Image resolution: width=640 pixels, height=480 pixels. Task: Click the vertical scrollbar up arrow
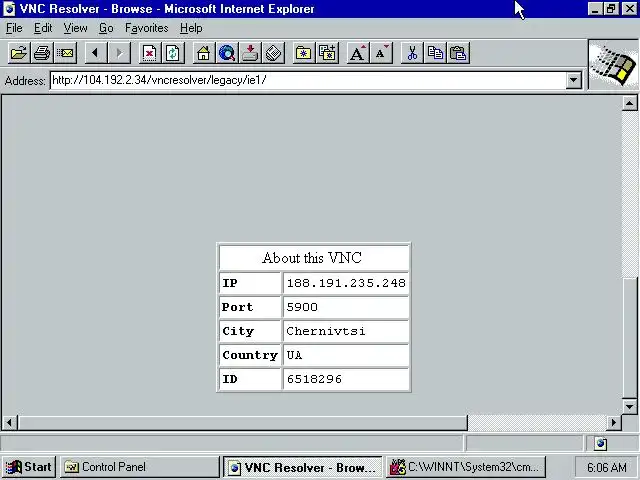click(x=629, y=104)
